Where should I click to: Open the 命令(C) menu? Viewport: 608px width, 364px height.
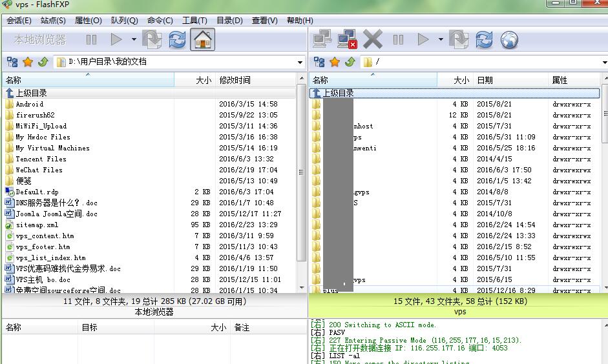[160, 21]
